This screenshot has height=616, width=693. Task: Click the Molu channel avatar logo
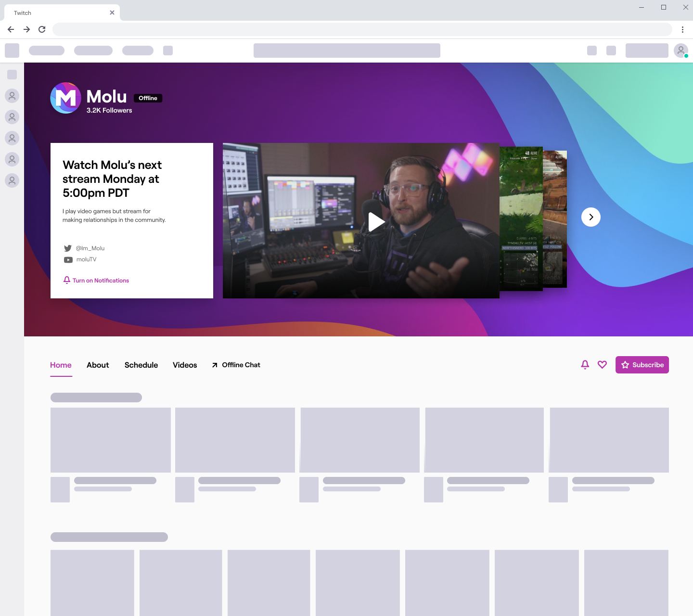pyautogui.click(x=66, y=98)
